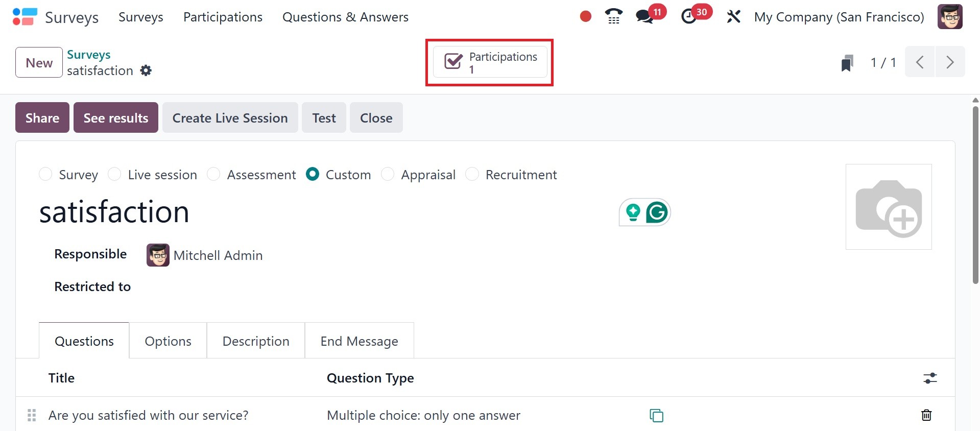The width and height of the screenshot is (980, 431).
Task: Open the activities clock icon
Action: click(689, 17)
